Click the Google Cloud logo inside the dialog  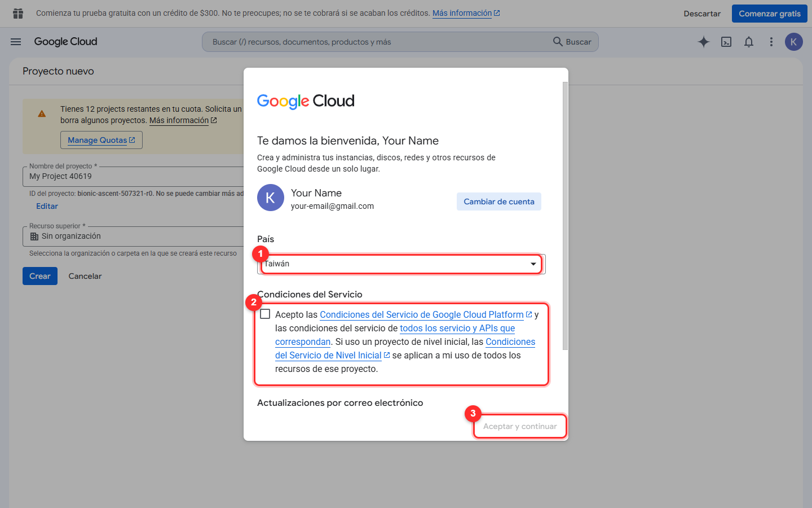(306, 102)
